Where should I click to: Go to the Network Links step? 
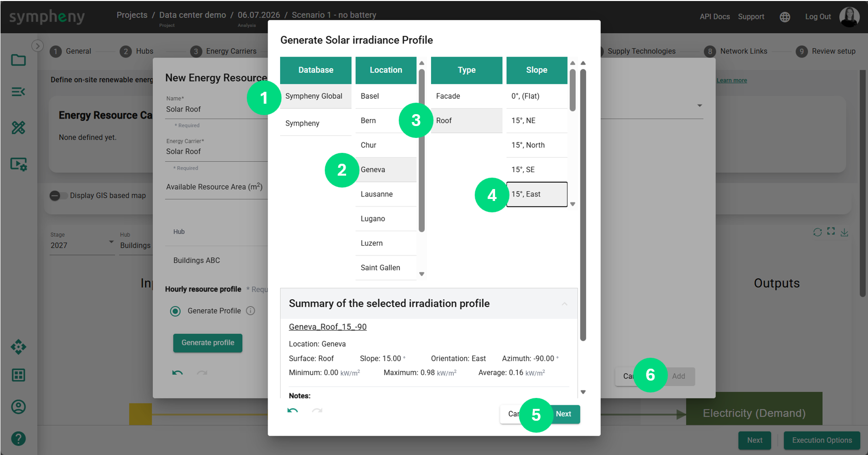(x=736, y=51)
